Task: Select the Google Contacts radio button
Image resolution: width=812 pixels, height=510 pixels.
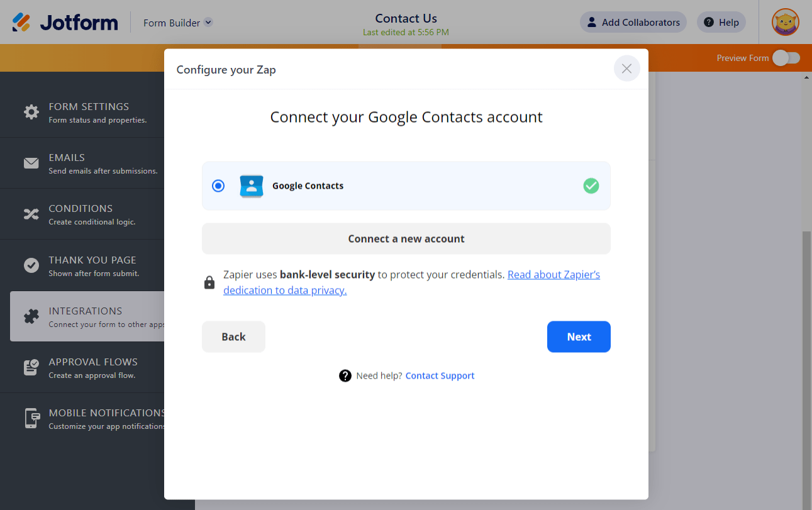Action: click(x=218, y=186)
